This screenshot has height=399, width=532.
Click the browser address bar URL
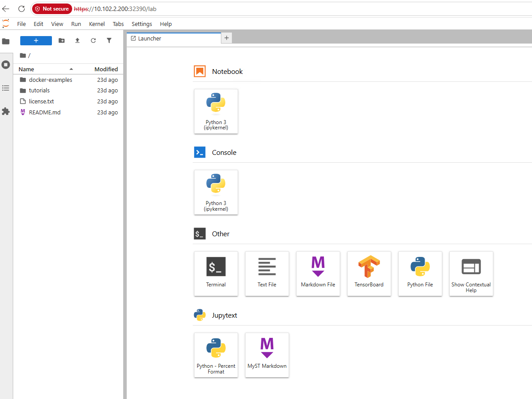coord(115,9)
